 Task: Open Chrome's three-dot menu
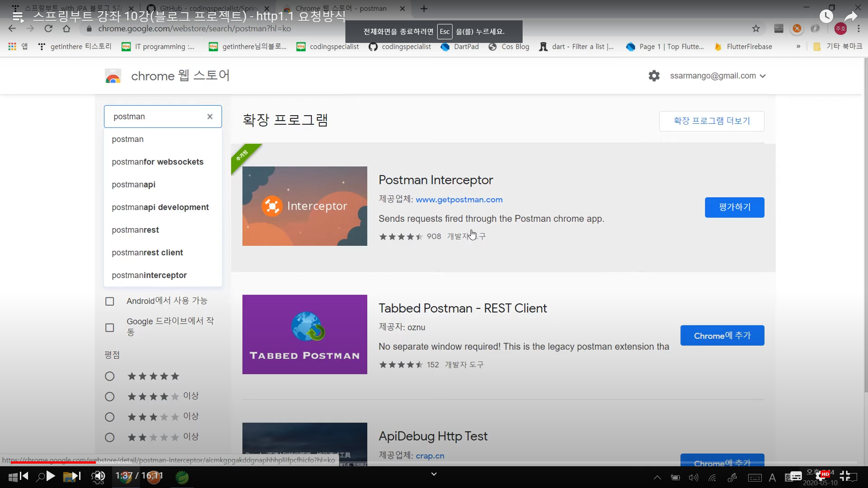859,28
